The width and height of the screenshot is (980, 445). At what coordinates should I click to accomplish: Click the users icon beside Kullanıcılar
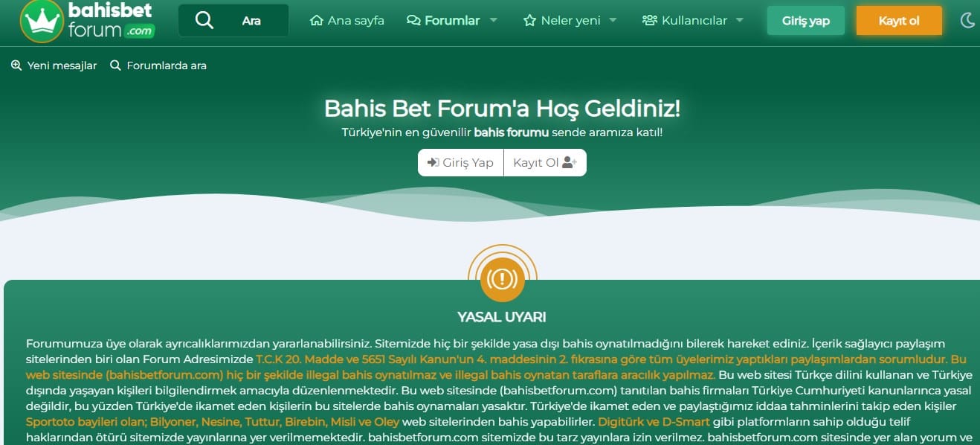pos(650,20)
